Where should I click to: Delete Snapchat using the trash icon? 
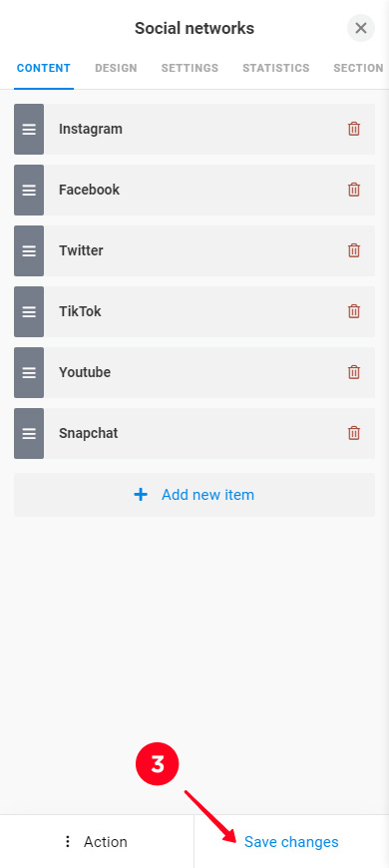point(353,433)
